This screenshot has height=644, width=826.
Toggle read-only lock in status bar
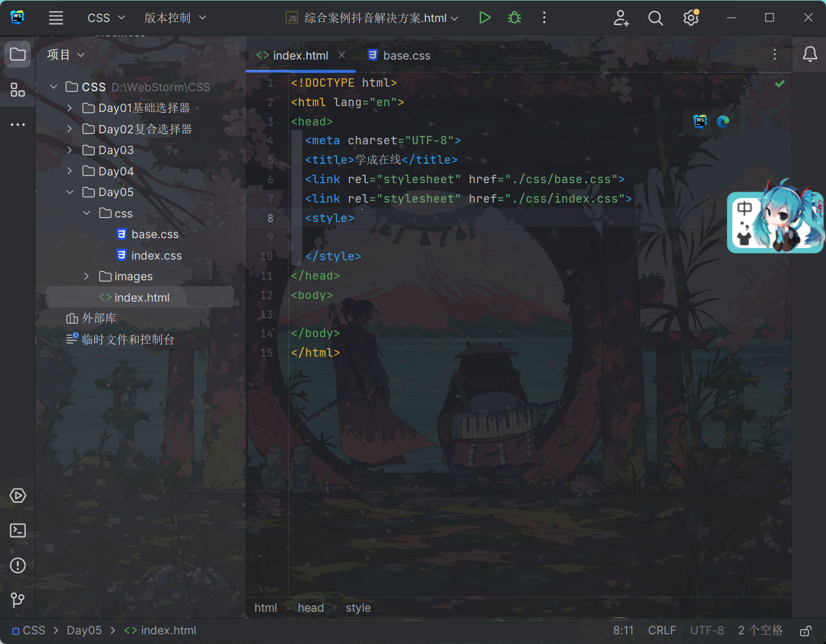pos(806,631)
